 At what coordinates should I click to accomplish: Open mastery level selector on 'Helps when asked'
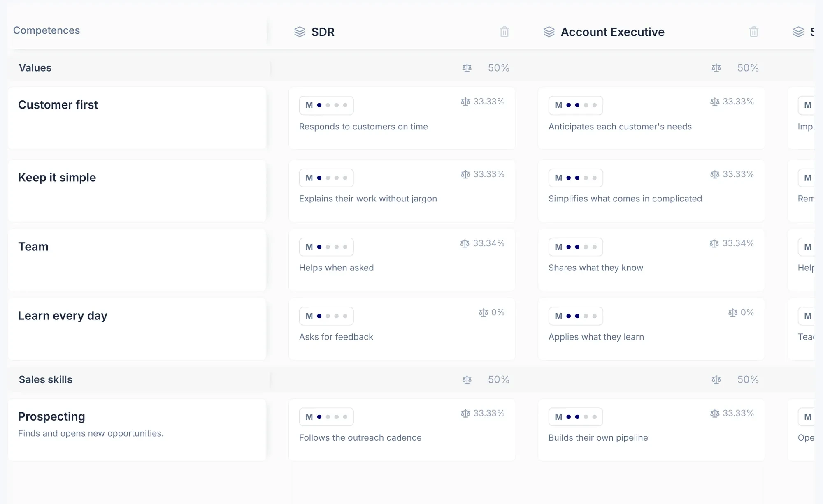(326, 247)
